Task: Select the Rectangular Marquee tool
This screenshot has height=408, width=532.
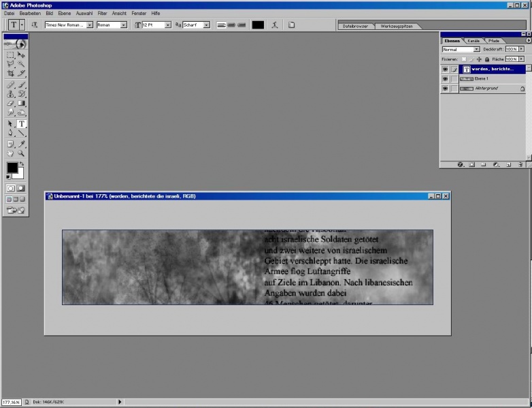Action: click(10, 55)
